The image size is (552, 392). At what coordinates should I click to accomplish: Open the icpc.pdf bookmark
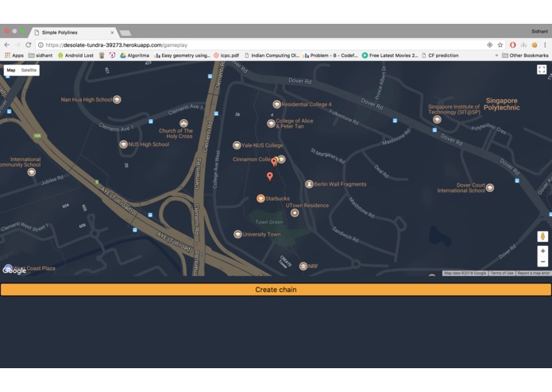(226, 56)
